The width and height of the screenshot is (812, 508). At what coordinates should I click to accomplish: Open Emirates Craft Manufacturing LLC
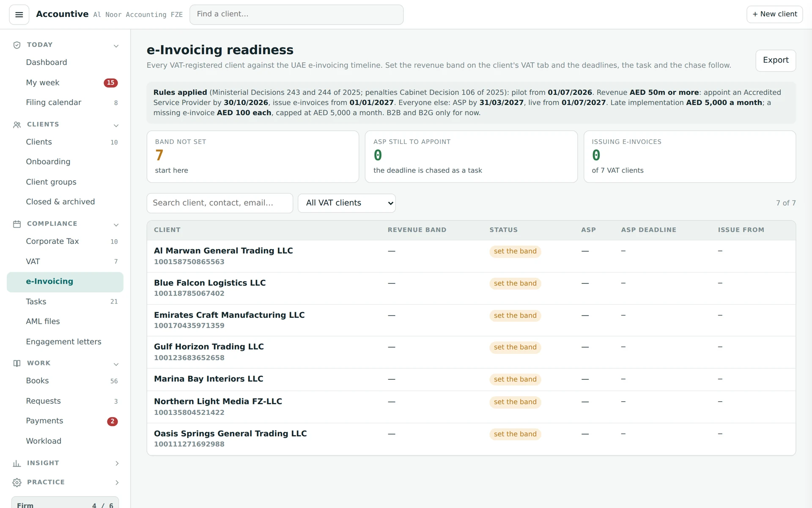pyautogui.click(x=229, y=315)
